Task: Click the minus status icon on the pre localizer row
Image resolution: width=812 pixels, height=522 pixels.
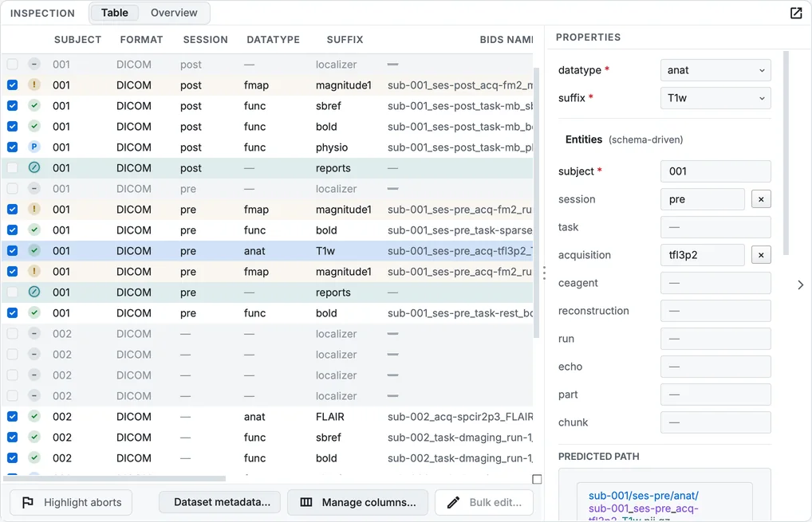Action: tap(34, 188)
